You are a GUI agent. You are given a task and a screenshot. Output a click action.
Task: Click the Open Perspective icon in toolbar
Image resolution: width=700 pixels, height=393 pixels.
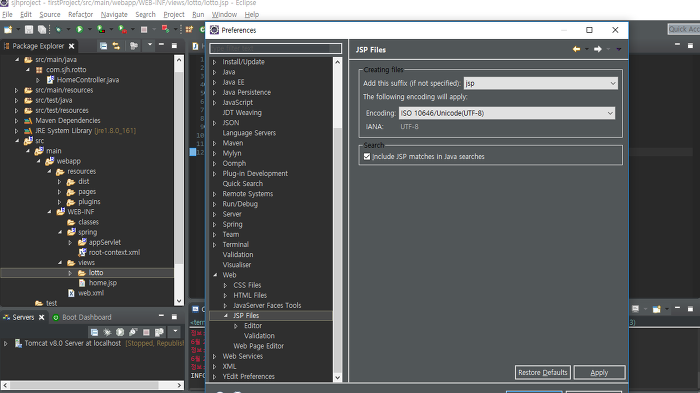click(189, 29)
